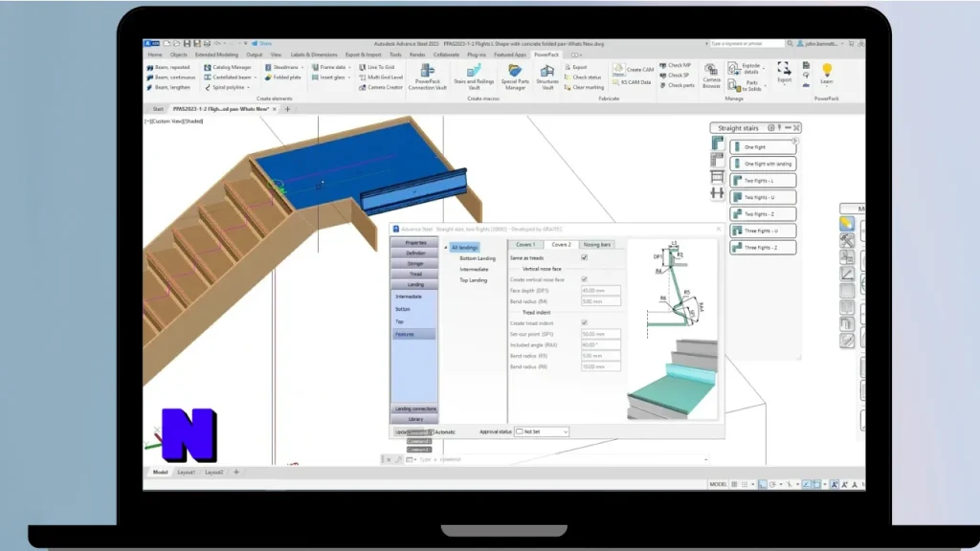980x551 pixels.
Task: Click Two flights - Z stair button
Action: (763, 213)
